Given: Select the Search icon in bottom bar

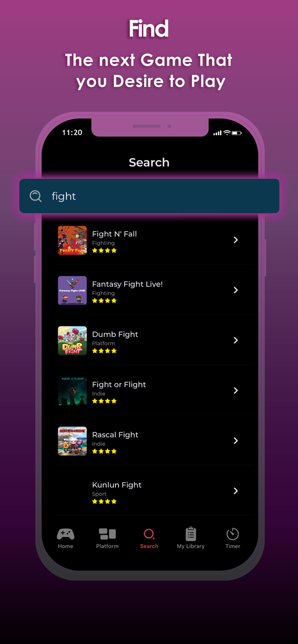Looking at the screenshot, I should 149,534.
